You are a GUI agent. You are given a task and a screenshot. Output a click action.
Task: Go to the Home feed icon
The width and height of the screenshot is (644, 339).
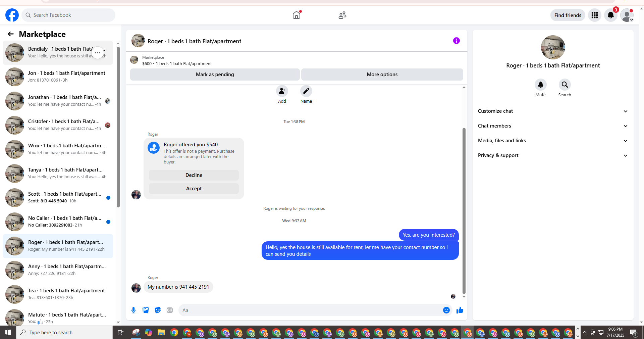(297, 15)
